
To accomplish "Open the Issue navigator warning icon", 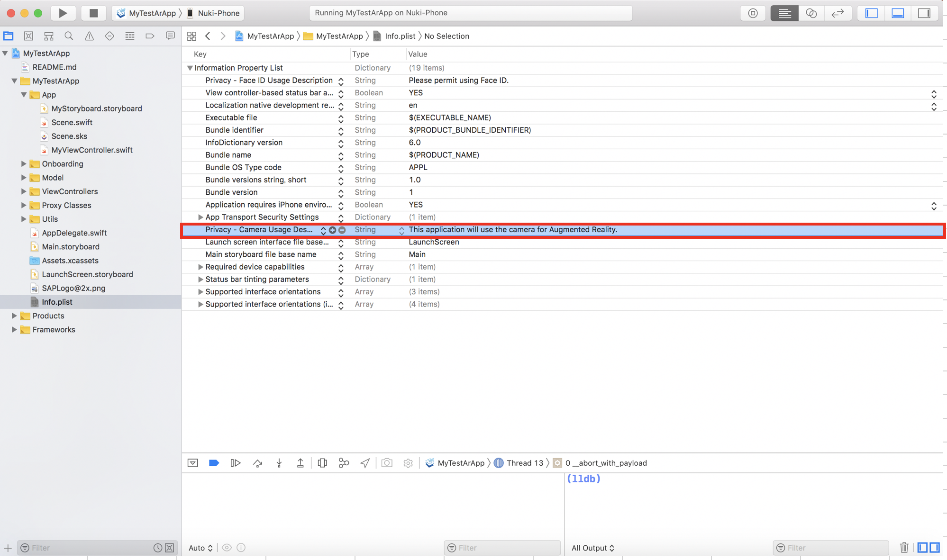I will pyautogui.click(x=89, y=36).
